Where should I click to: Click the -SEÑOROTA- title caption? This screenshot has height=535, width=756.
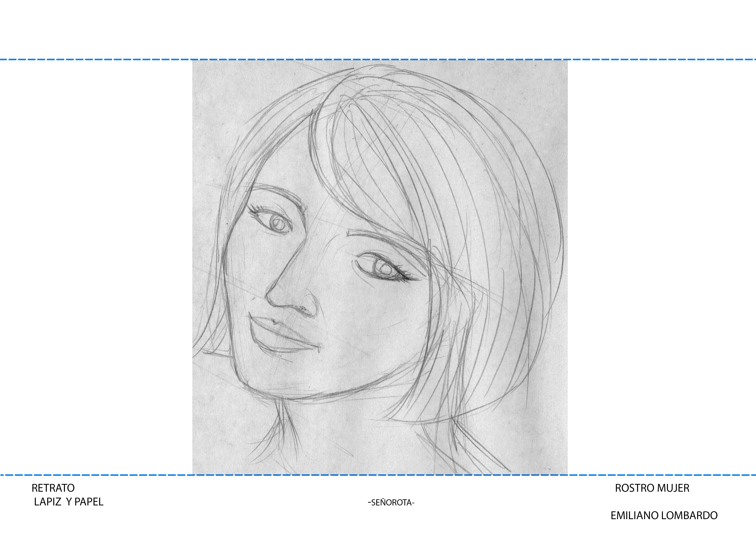[x=391, y=502]
